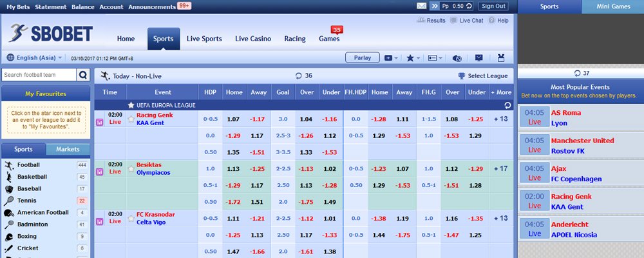Open the Results page icon
The width and height of the screenshot is (644, 258).
pyautogui.click(x=421, y=20)
